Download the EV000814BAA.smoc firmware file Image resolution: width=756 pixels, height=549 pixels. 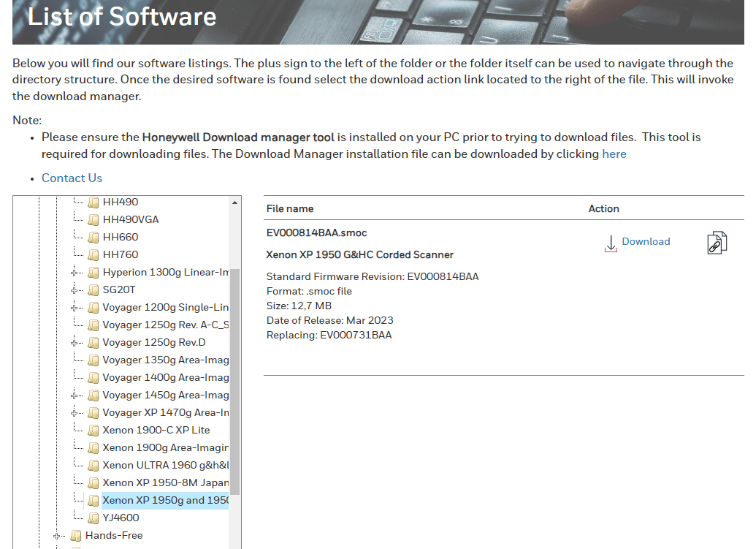[x=646, y=241]
